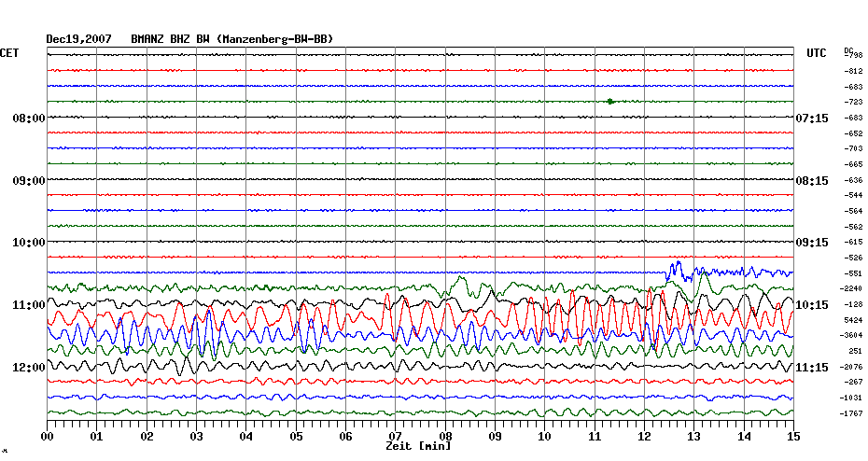The width and height of the screenshot is (868, 461).
Task: Select the 08:00 CET time label
Action: click(29, 119)
